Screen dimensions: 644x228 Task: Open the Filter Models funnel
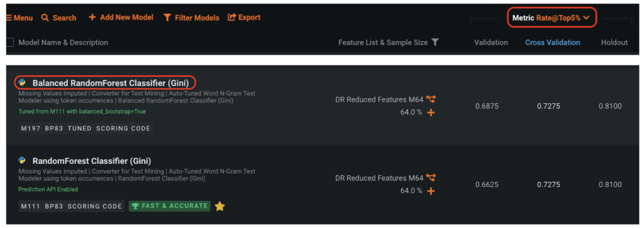coord(167,18)
